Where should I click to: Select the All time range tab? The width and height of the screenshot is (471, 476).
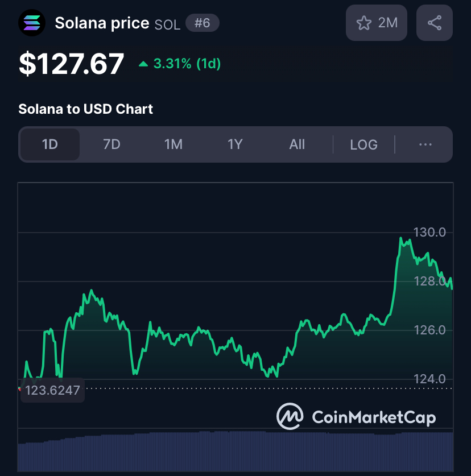[297, 144]
